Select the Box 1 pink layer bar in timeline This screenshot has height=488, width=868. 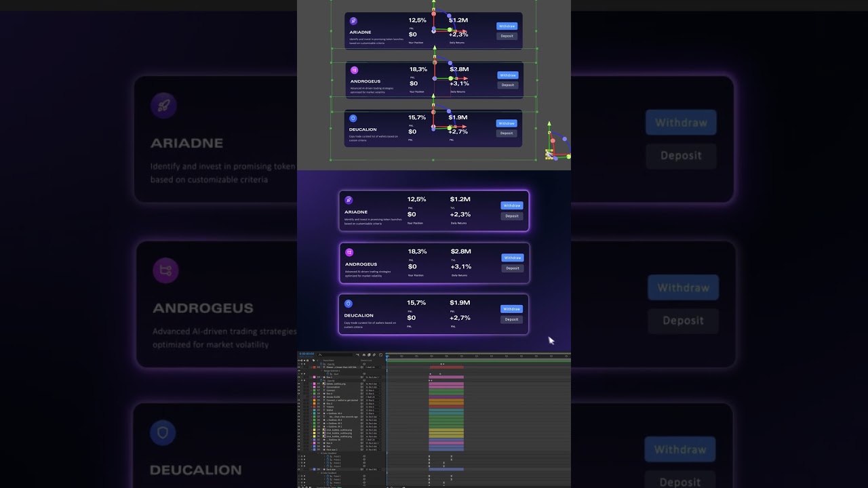(x=446, y=378)
